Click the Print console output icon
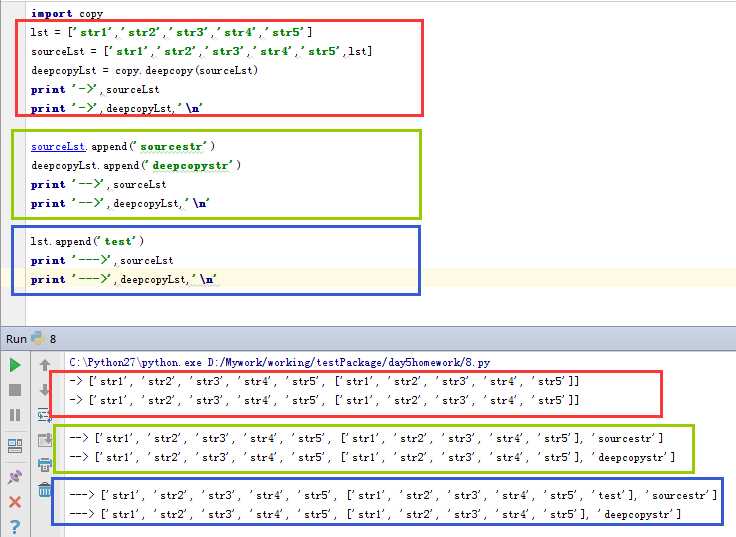 coord(45,465)
